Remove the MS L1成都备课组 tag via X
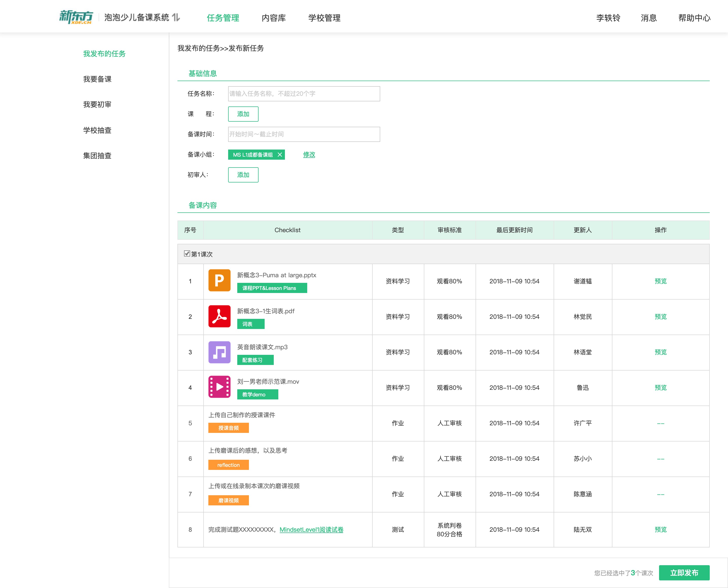 click(x=280, y=154)
